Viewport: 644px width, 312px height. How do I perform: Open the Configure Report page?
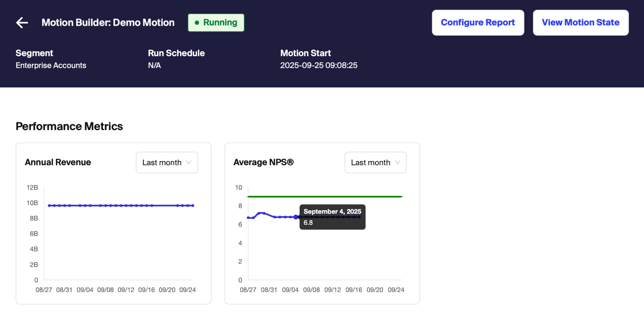click(x=478, y=23)
